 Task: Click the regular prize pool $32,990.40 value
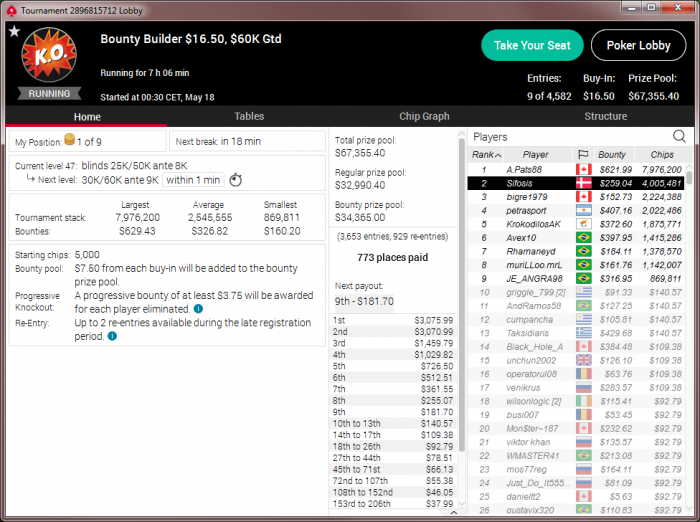[x=360, y=185]
